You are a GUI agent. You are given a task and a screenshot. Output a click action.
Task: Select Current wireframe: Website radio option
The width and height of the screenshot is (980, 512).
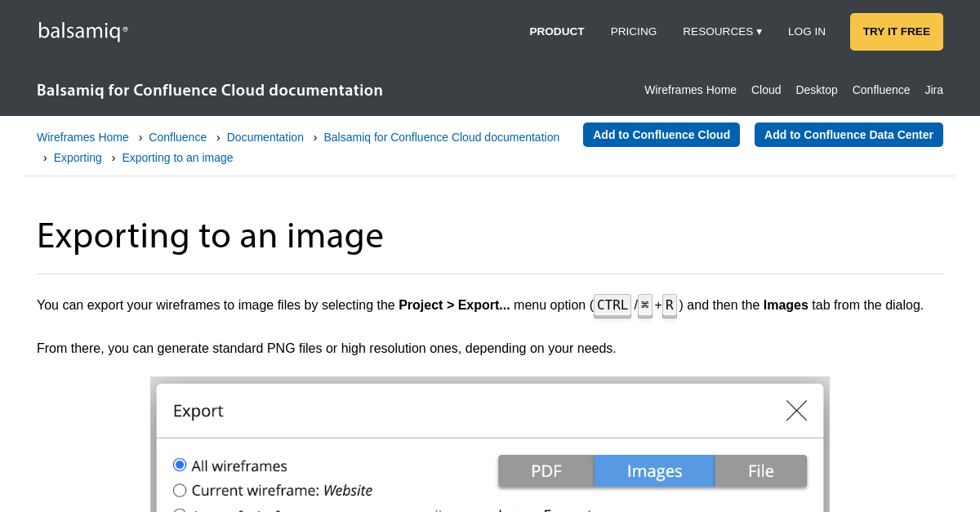pyautogui.click(x=180, y=491)
